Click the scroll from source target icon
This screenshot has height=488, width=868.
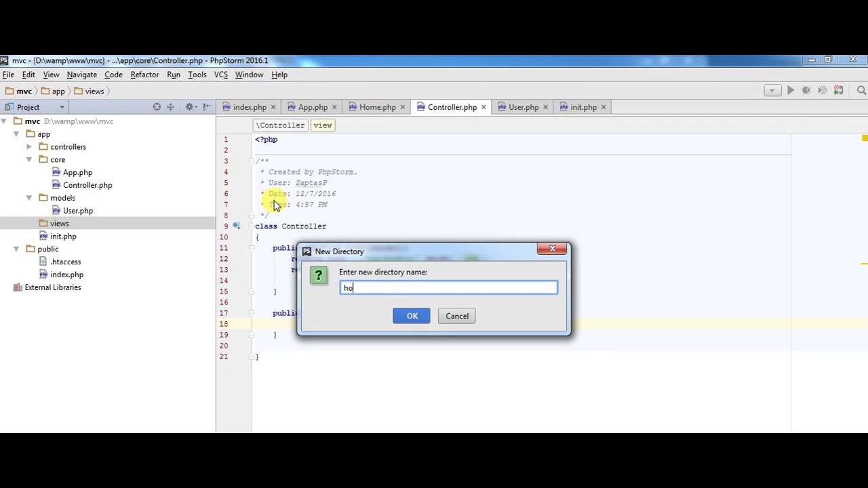[157, 107]
